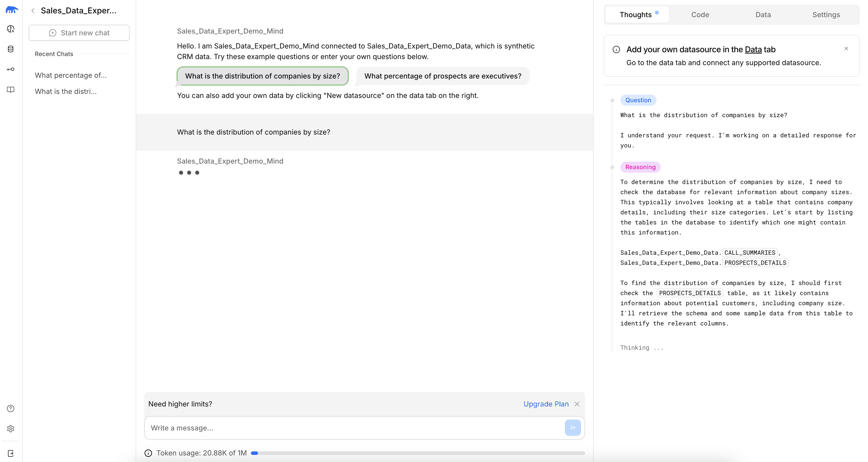Select Upgrade Plan link

pyautogui.click(x=546, y=403)
